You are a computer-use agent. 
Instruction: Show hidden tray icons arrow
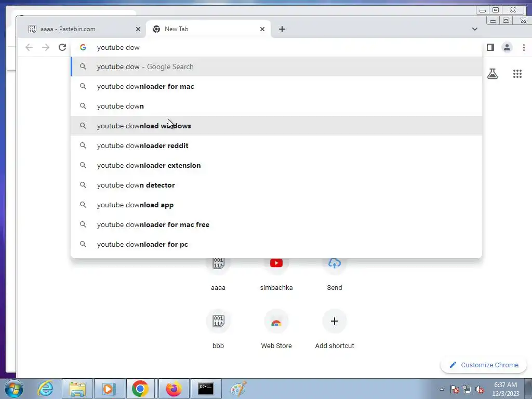coord(442,389)
